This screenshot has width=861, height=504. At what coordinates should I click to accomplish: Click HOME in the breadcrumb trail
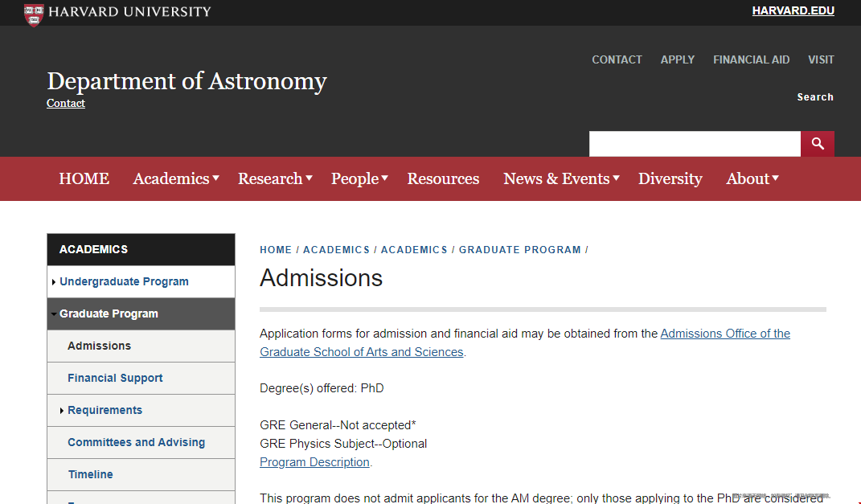(x=276, y=250)
